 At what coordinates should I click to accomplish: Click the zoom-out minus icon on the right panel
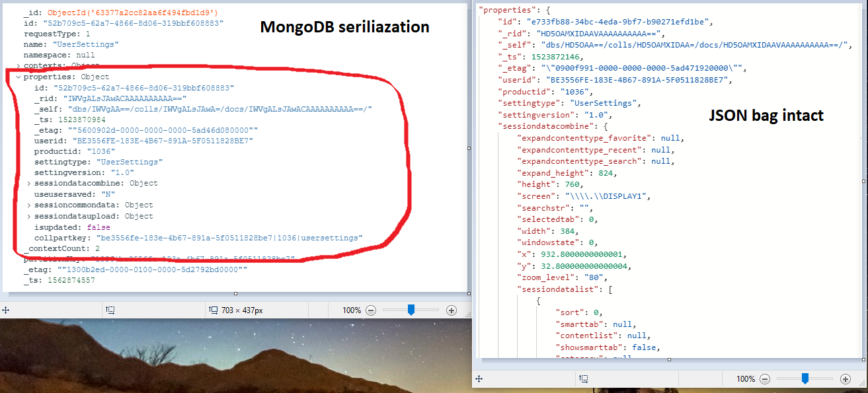pyautogui.click(x=765, y=379)
